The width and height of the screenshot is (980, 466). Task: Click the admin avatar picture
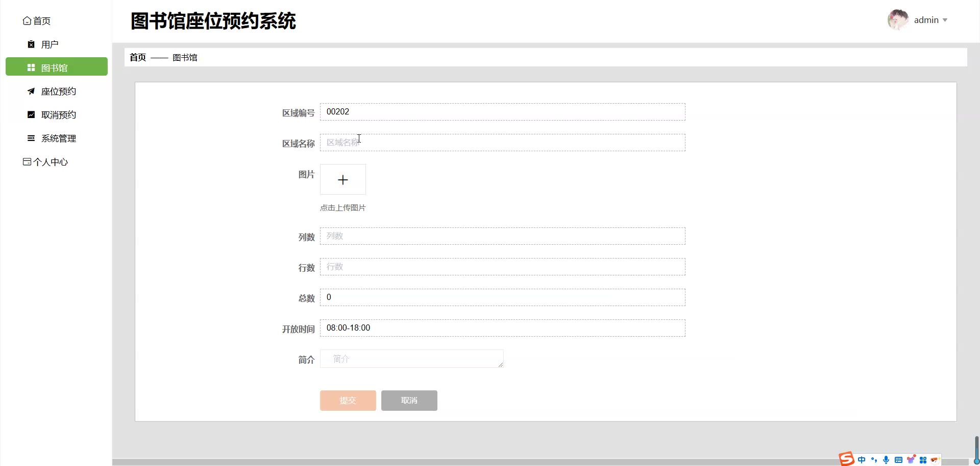pos(898,20)
